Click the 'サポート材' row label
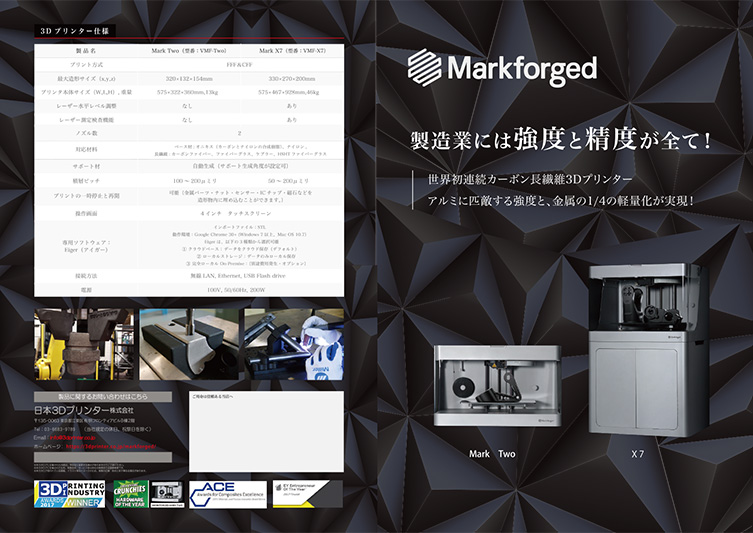Image resolution: width=753 pixels, height=533 pixels. pos(86,166)
